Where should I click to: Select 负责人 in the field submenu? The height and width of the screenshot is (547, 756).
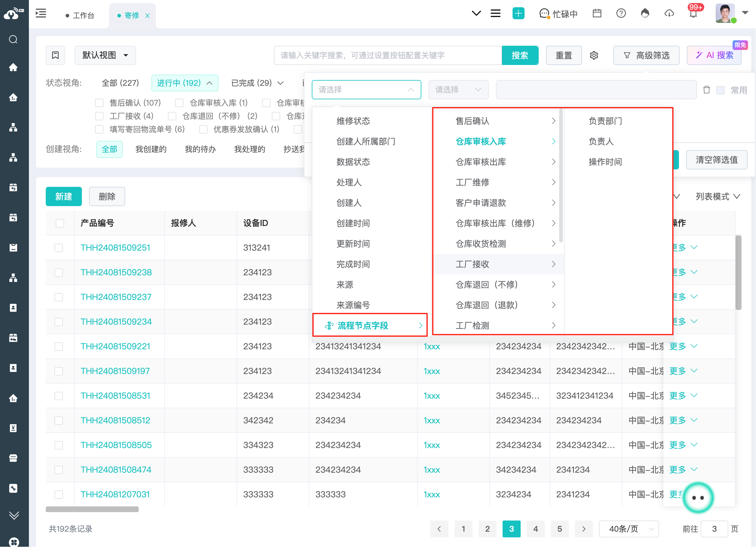click(x=601, y=141)
